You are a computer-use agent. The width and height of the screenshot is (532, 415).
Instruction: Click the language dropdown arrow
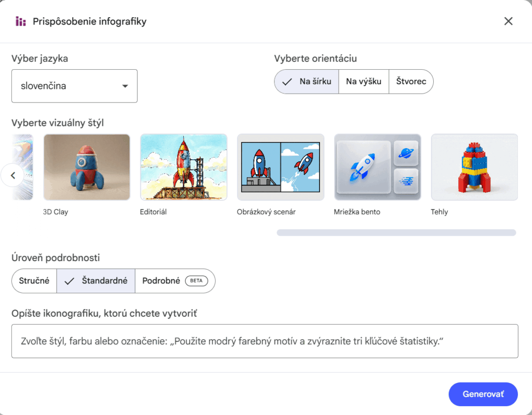pyautogui.click(x=125, y=86)
